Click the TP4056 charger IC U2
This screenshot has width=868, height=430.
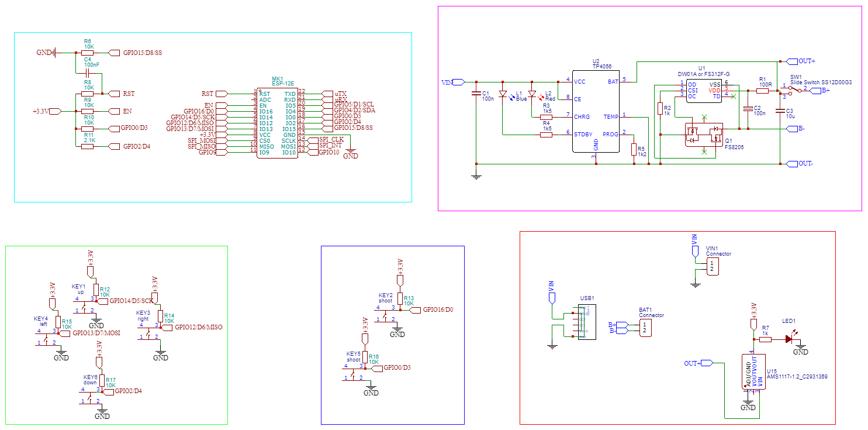(x=596, y=111)
